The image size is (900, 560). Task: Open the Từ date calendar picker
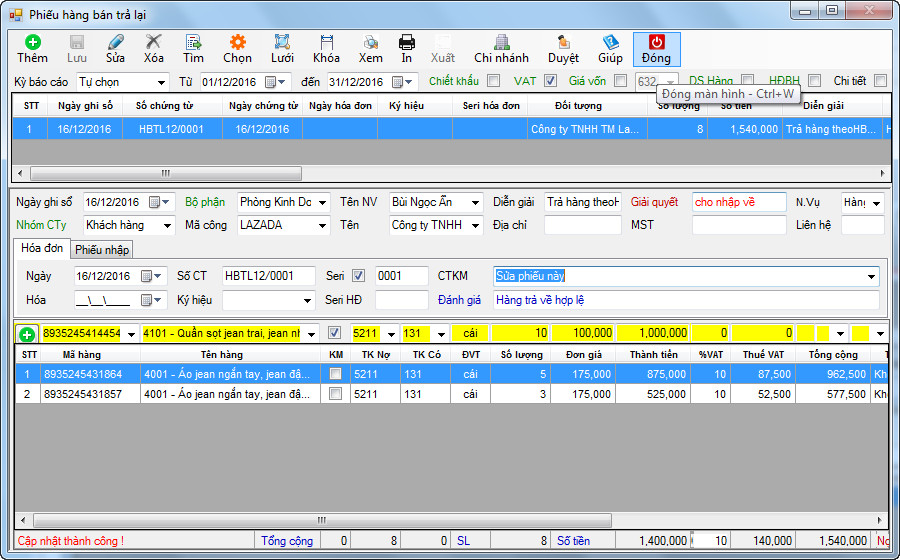(275, 82)
